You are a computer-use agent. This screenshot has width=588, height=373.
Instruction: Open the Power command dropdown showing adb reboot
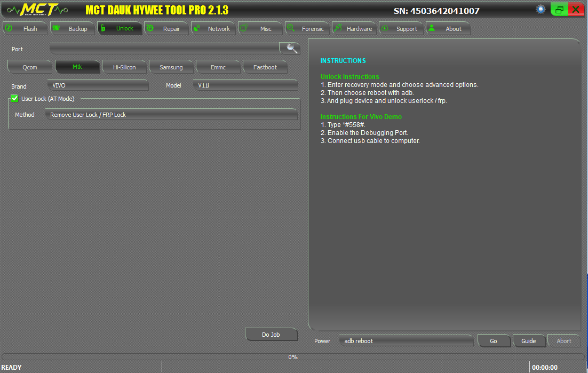click(406, 340)
